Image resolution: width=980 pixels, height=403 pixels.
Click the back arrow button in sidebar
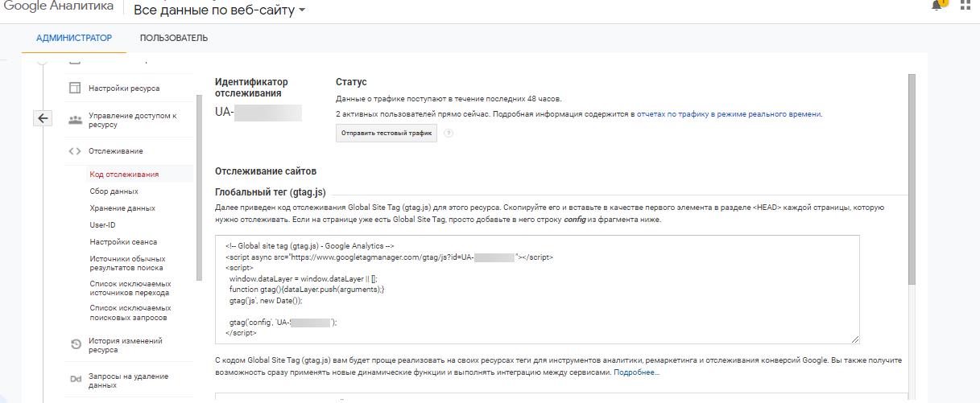[43, 119]
